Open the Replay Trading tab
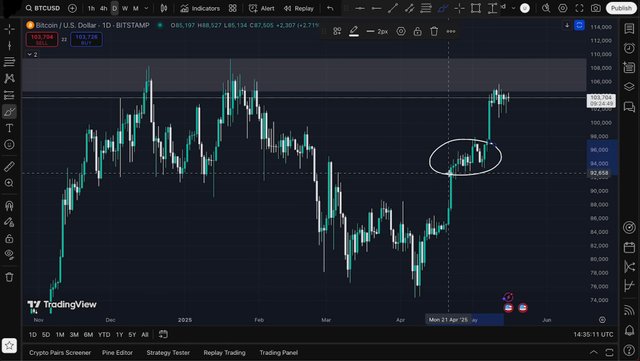The width and height of the screenshot is (640, 361). point(224,353)
